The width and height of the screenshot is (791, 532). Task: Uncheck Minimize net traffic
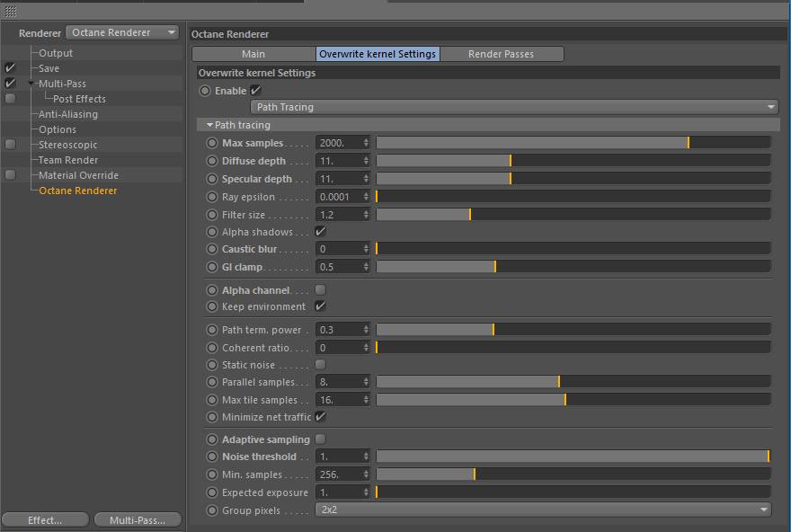[320, 416]
